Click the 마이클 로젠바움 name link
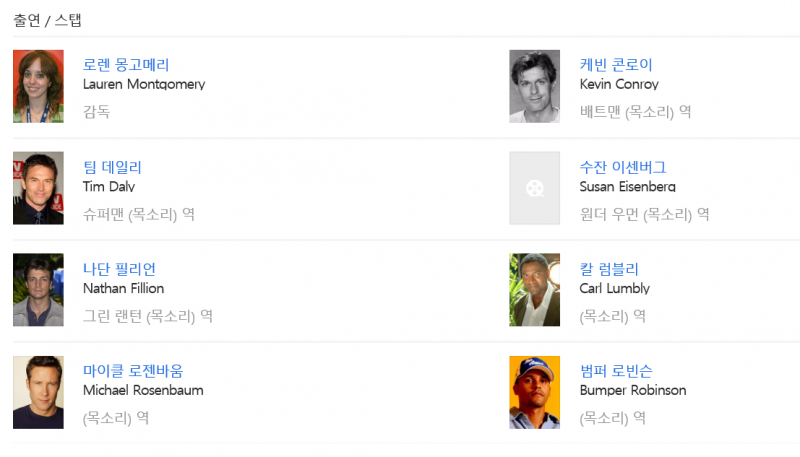The height and width of the screenshot is (457, 800). tap(133, 371)
